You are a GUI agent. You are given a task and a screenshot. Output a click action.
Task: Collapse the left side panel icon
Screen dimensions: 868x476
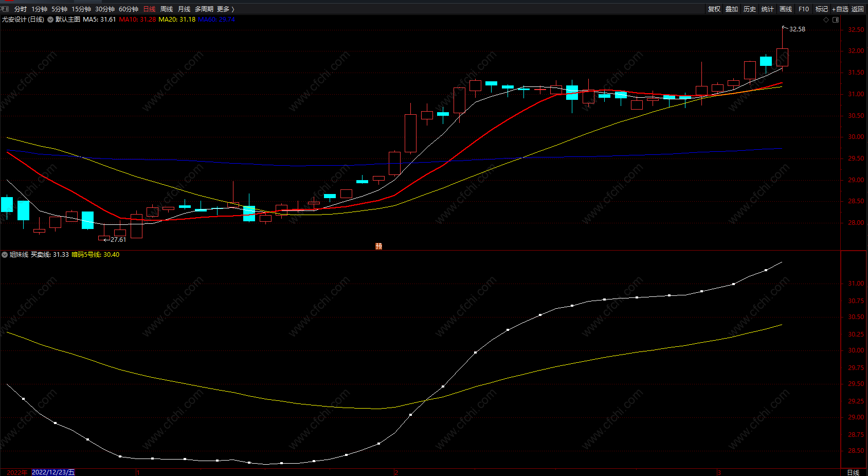tap(5, 9)
